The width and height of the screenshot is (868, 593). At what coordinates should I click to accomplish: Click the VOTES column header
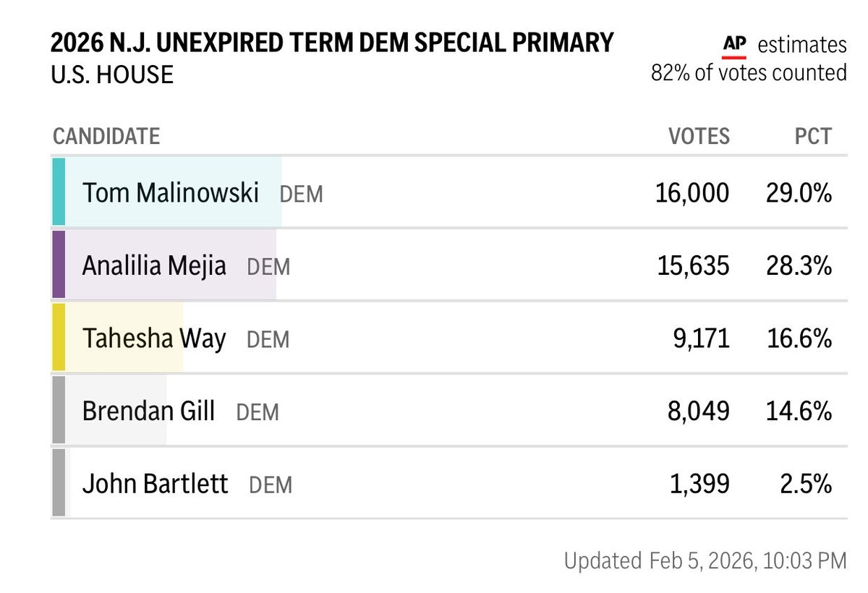coord(699,136)
